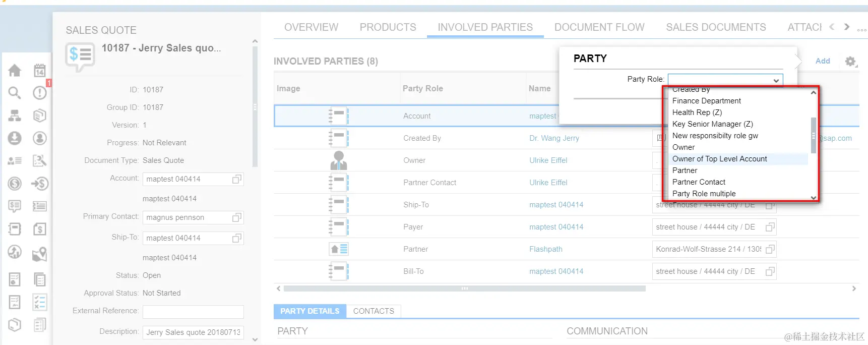Viewport: 868px width, 345px height.
Task: Open Ulrike Eiffel link in Partner Contact row
Action: coord(548,183)
